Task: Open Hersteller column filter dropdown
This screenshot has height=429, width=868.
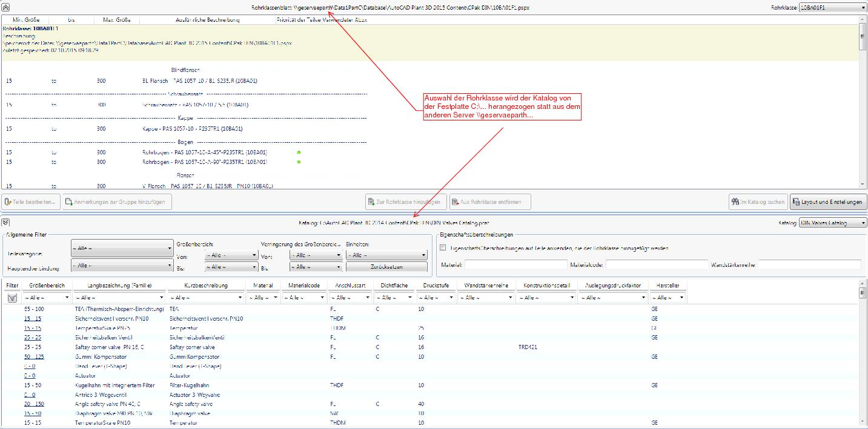Action: 668,298
